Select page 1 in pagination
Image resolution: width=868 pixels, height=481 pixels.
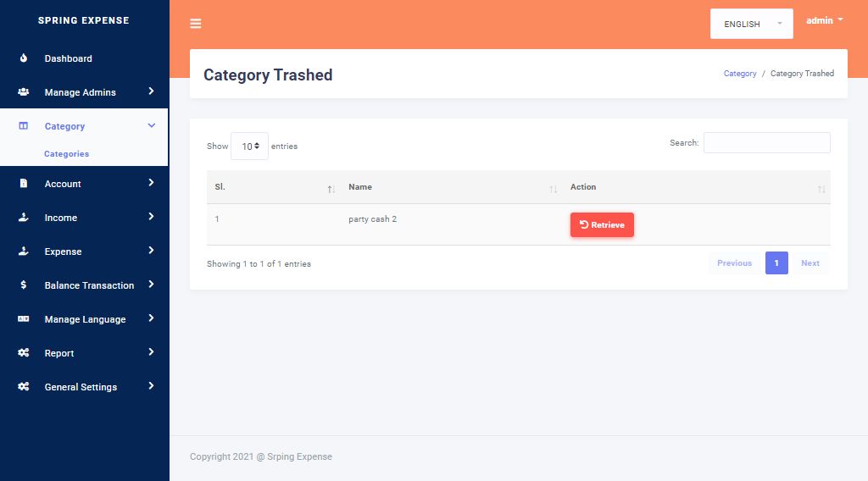pyautogui.click(x=776, y=263)
